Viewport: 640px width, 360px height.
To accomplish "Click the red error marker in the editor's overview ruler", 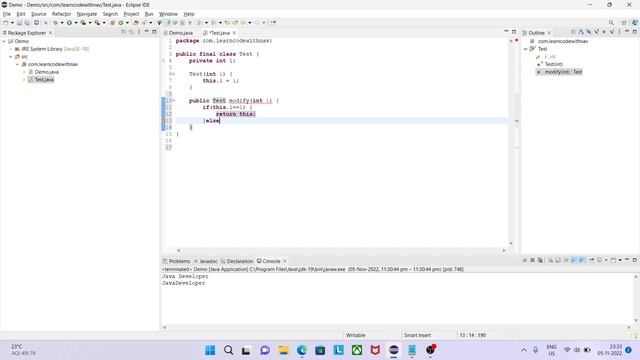I will coord(517,121).
